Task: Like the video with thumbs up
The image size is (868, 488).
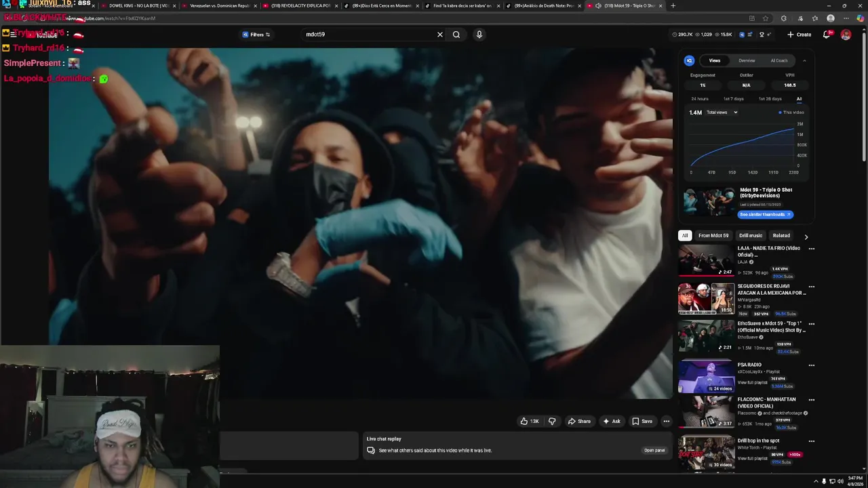Action: pyautogui.click(x=530, y=422)
